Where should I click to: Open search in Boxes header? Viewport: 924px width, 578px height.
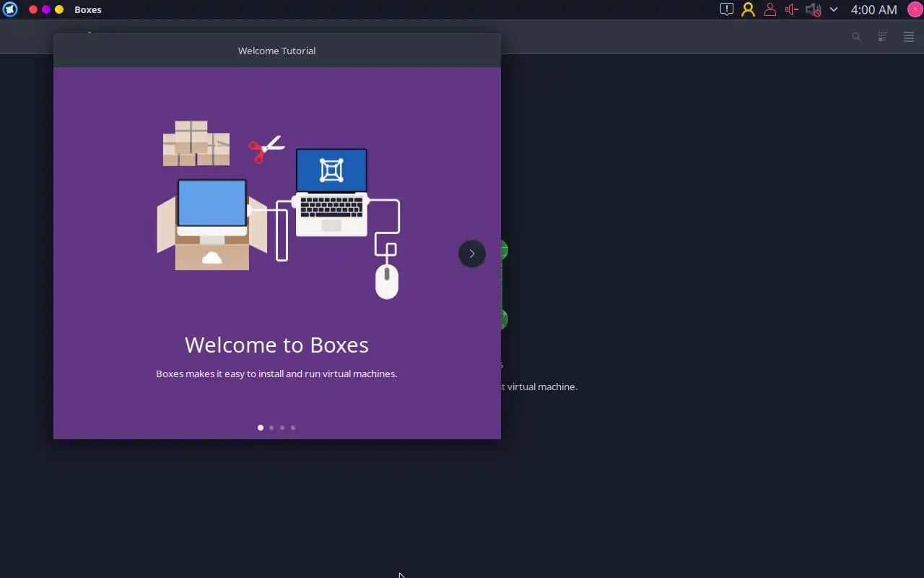tap(856, 37)
